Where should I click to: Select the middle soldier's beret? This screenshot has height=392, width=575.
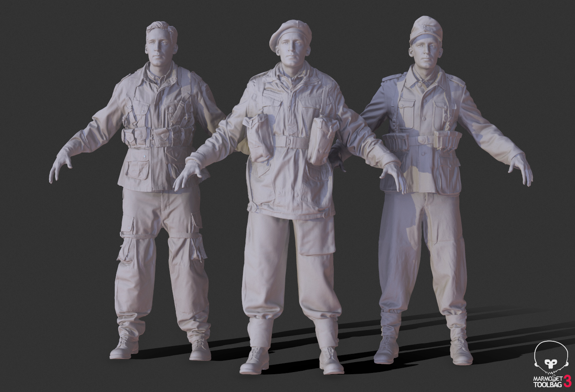290,32
